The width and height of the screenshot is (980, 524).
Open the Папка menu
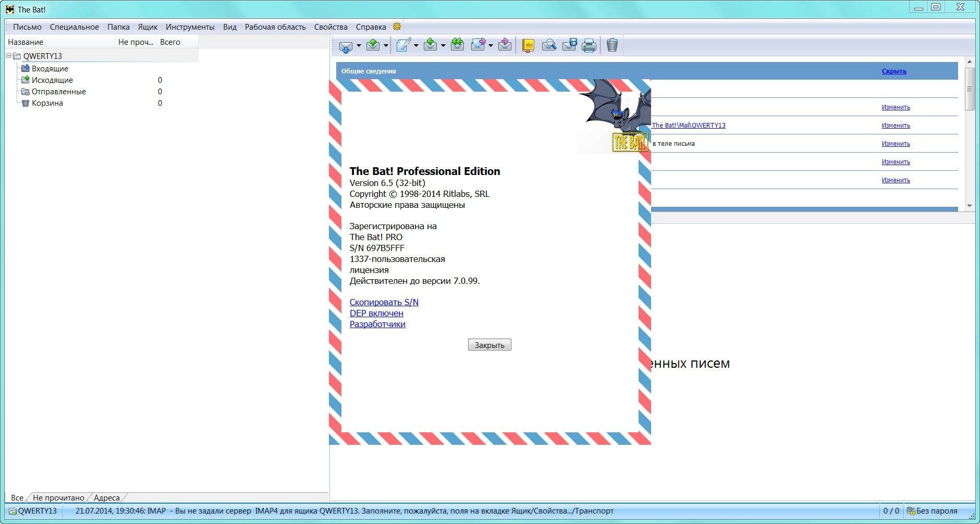point(118,27)
